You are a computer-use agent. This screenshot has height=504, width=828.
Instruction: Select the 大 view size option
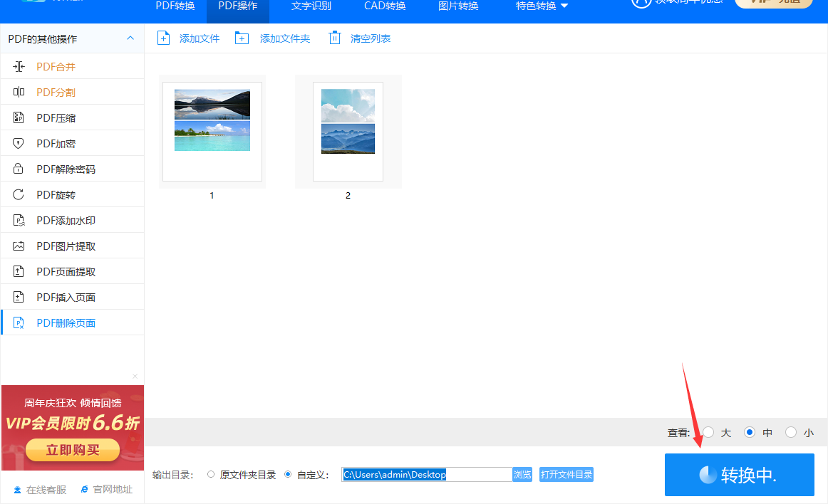point(709,432)
